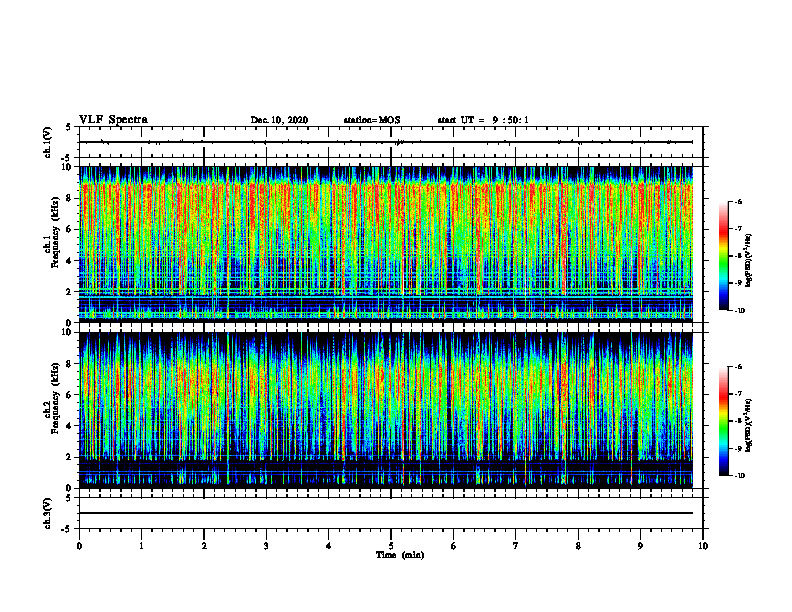Click the ch.1 voltage waveform trace
Image resolution: width=792 pixels, height=612 pixels.
[x=386, y=142]
